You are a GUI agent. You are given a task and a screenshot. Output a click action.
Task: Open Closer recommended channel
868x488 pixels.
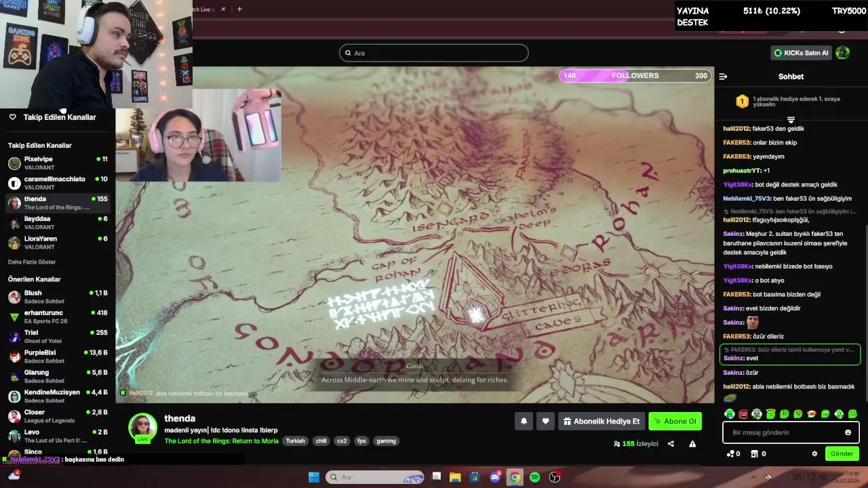click(58, 416)
